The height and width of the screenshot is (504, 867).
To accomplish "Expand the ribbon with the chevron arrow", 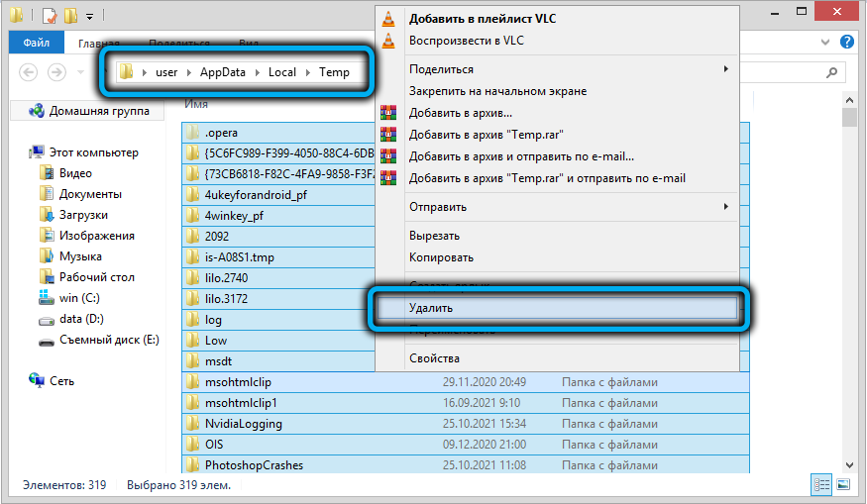I will (x=827, y=43).
